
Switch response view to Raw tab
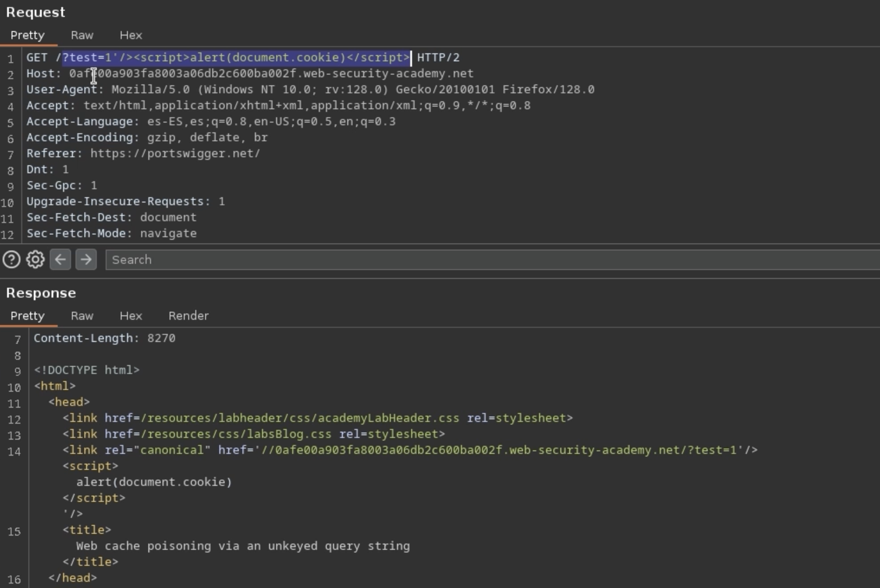(x=82, y=316)
